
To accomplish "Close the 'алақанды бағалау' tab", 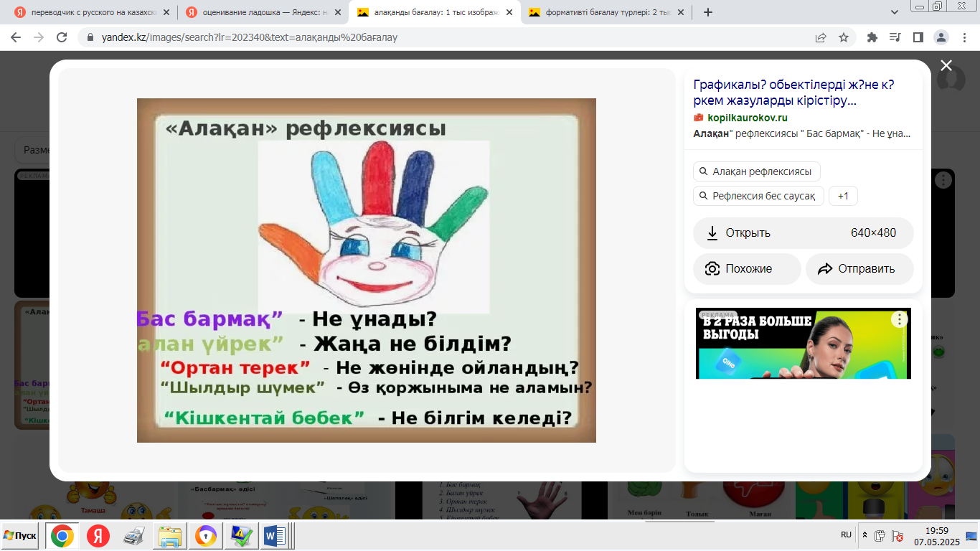I will tap(509, 12).
